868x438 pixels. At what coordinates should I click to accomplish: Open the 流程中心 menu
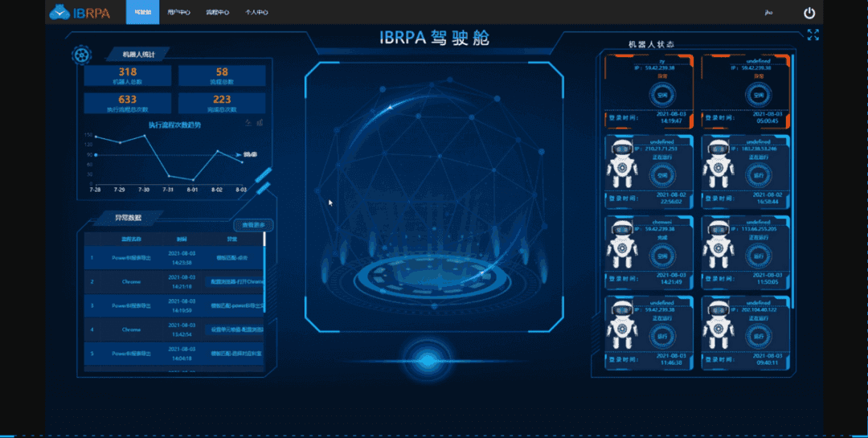coord(217,12)
